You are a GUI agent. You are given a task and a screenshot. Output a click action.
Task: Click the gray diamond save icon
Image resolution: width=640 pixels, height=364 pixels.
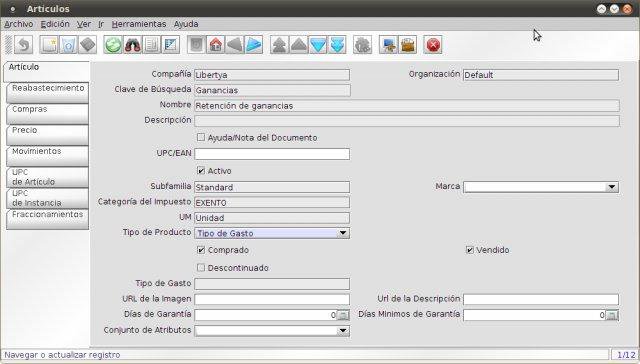87,45
